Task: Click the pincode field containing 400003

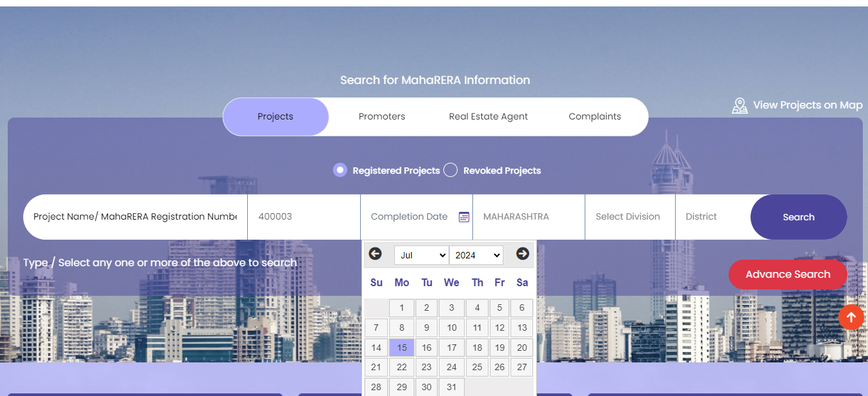Action: pos(304,217)
